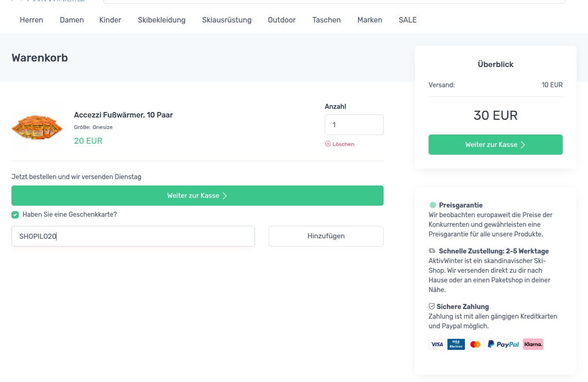Click the 30 EUR total amount
The width and height of the screenshot is (588, 382).
(496, 115)
